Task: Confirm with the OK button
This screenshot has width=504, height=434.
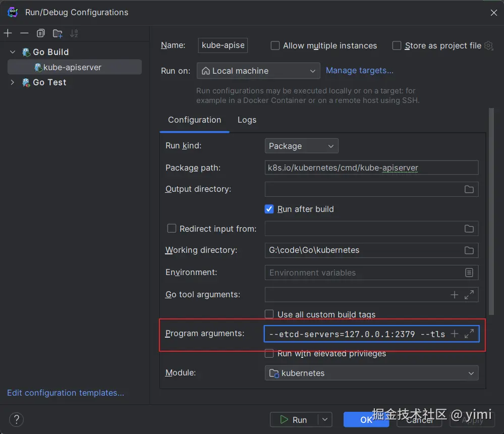Action: (x=366, y=419)
